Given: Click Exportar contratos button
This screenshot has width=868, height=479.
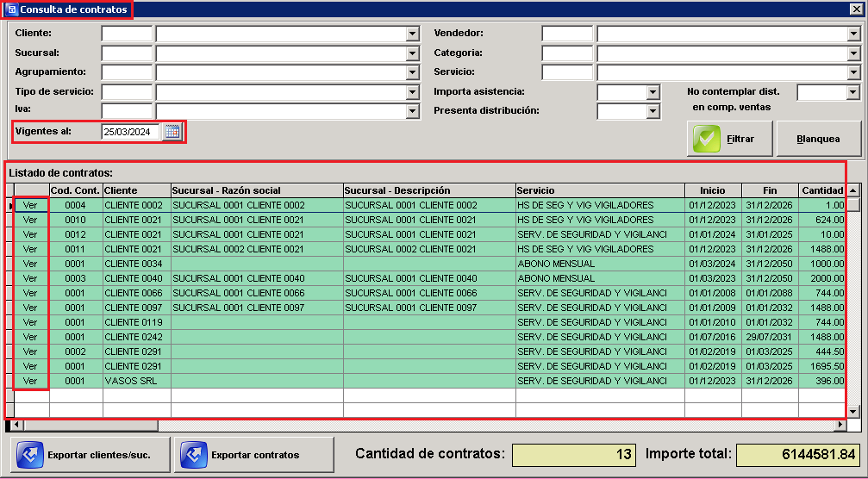Looking at the screenshot, I should click(x=254, y=455).
